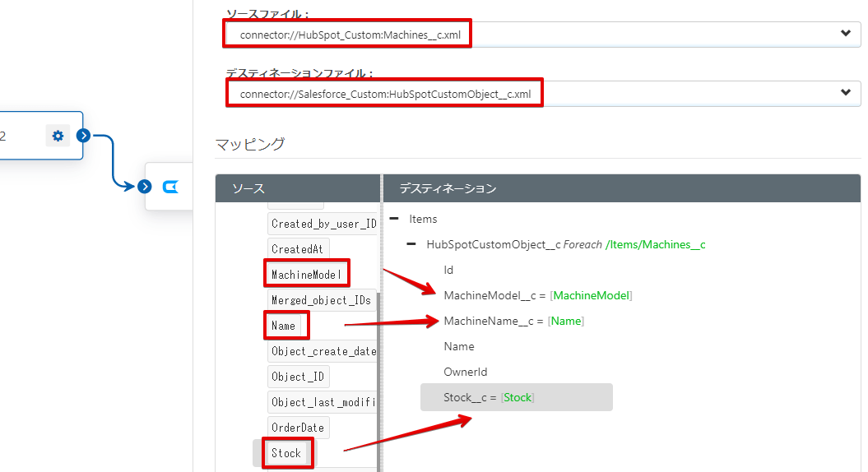Open the destination file dropdown arrow
The image size is (868, 472).
(x=845, y=92)
